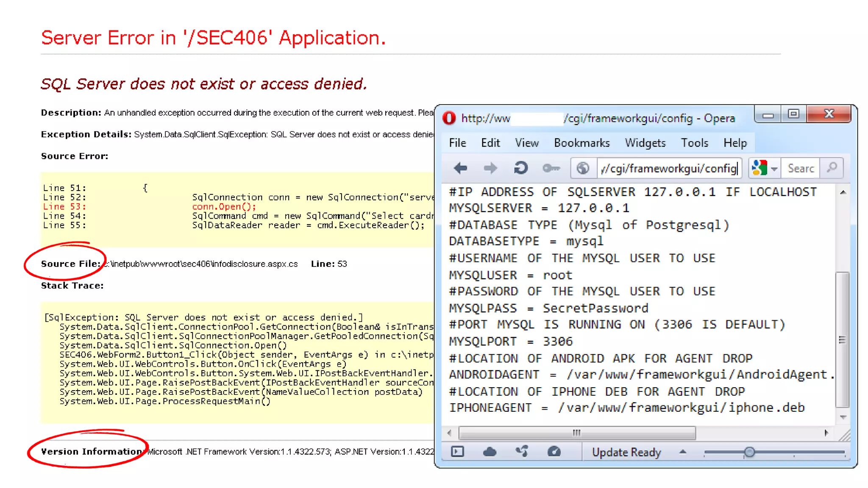Click the Update Ready notification
This screenshot has width=868, height=488.
[x=626, y=452]
